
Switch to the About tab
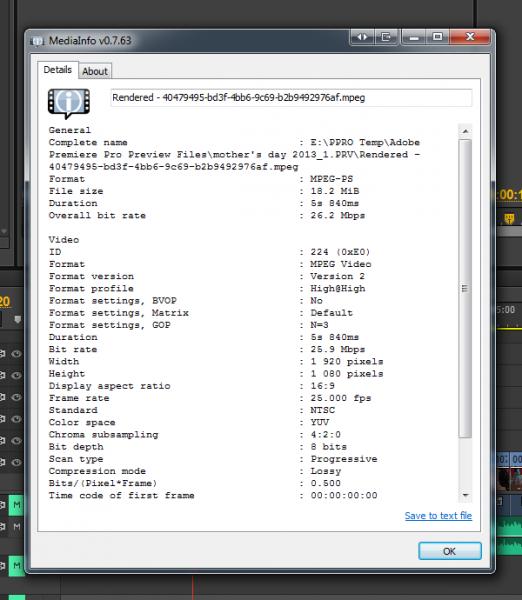click(95, 71)
